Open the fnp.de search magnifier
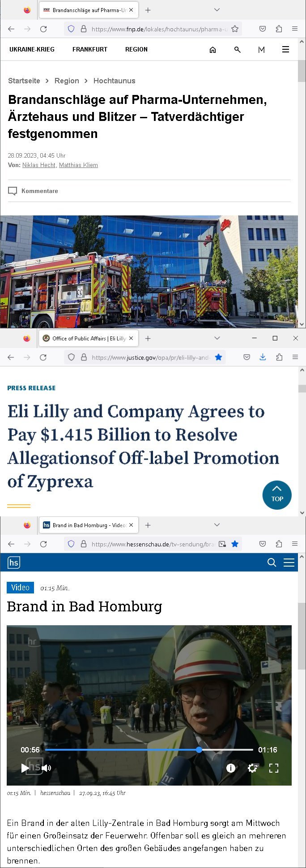This screenshot has height=868, width=306. click(238, 50)
